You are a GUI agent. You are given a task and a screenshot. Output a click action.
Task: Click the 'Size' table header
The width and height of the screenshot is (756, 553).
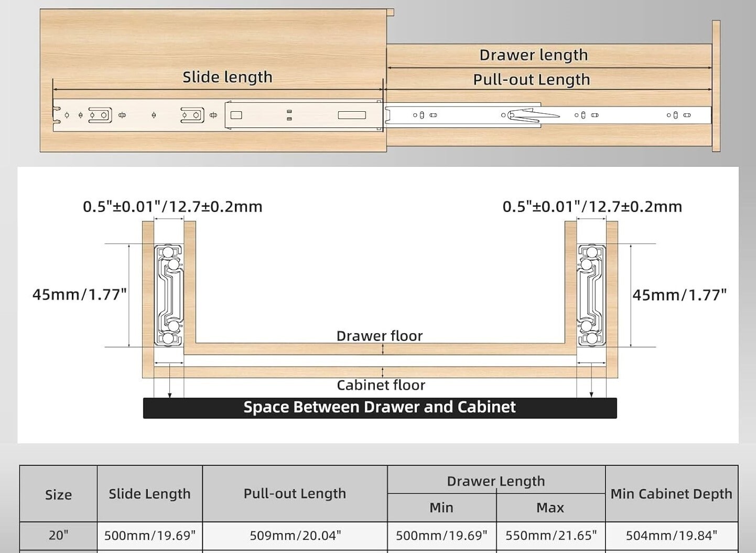pyautogui.click(x=58, y=494)
